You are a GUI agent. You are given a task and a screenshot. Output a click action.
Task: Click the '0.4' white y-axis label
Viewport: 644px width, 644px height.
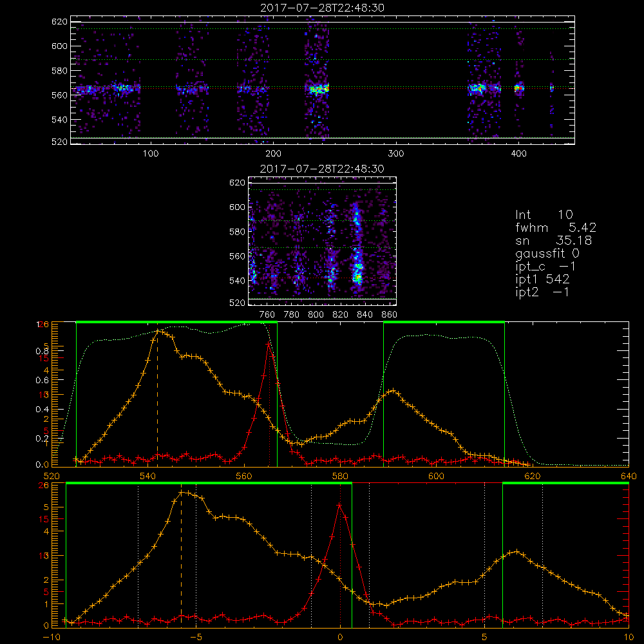[x=42, y=410]
